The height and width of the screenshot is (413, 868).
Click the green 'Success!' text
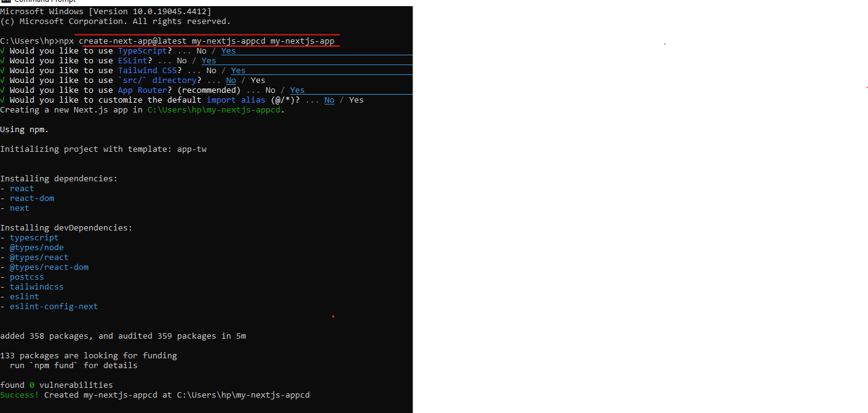pyautogui.click(x=20, y=395)
